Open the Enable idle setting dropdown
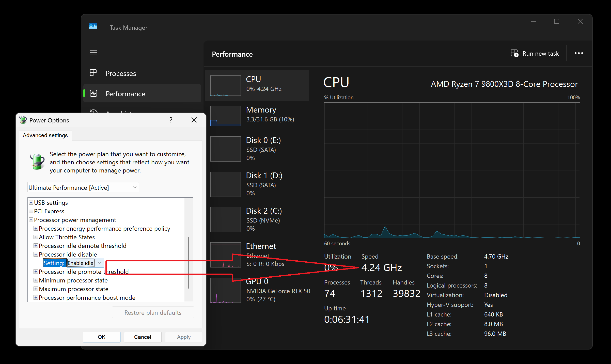 tap(85, 263)
